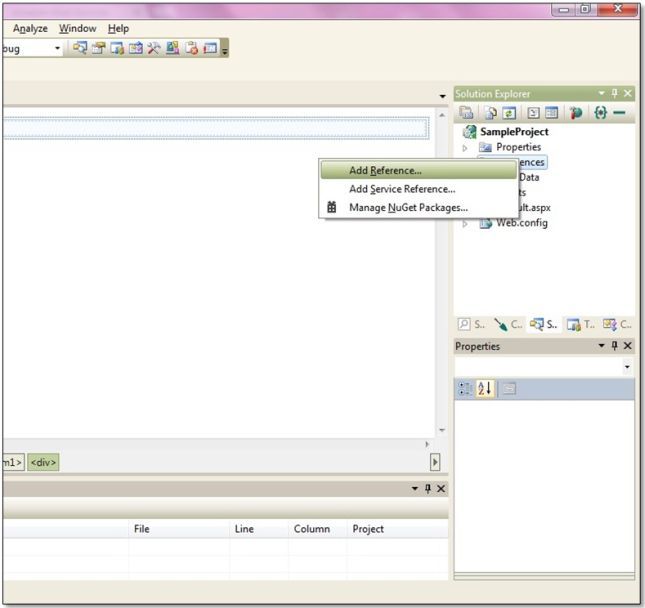Click editor horizontal scrollbar right arrow
Screen dimensions: 645x608
427,444
